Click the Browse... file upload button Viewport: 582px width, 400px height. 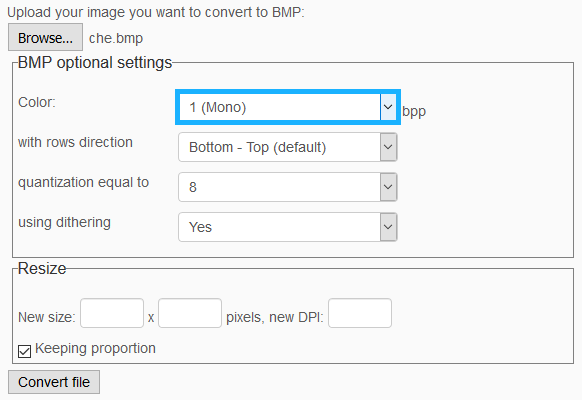click(45, 37)
